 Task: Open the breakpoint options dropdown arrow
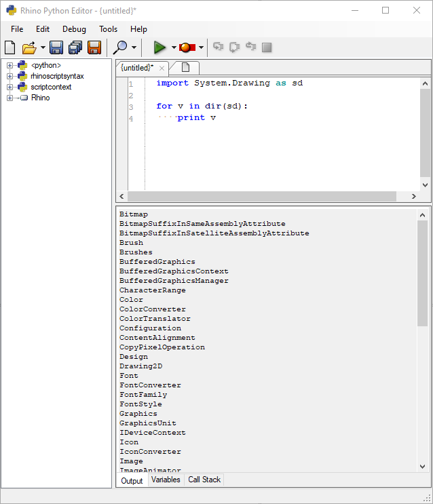[201, 47]
